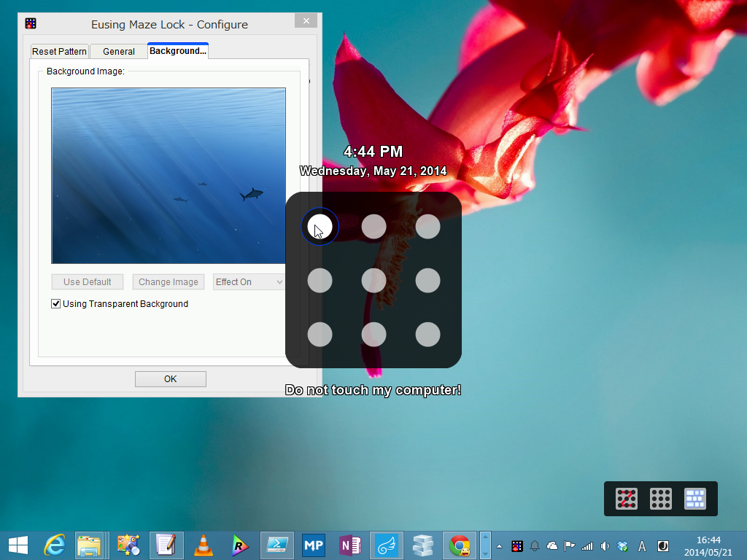
Task: Click the IME A input mode icon
Action: 642,546
